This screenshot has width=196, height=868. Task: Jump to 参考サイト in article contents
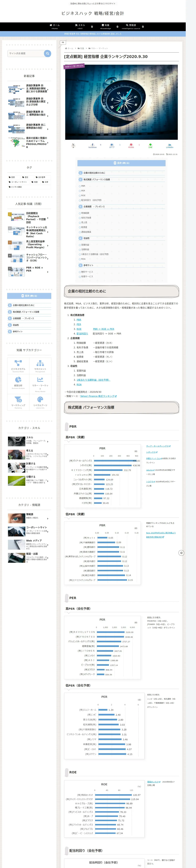click(x=88, y=265)
